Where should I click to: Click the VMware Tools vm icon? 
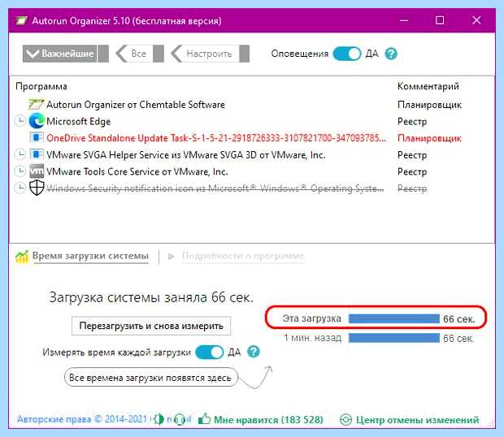37,171
